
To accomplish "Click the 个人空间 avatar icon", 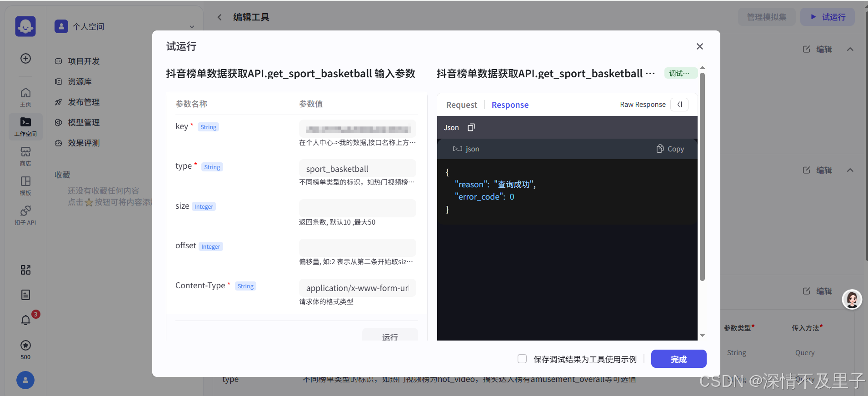I will coord(61,26).
